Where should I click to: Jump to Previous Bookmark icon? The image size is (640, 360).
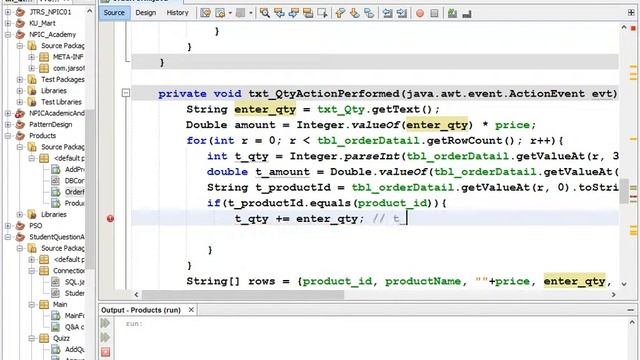point(340,13)
